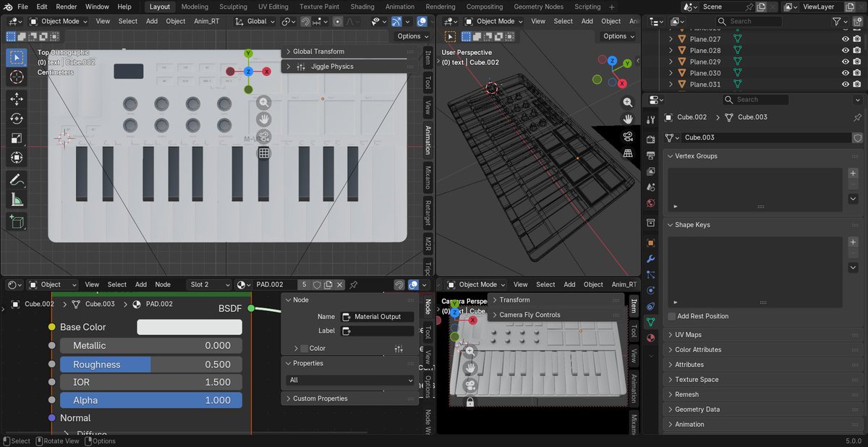The width and height of the screenshot is (868, 447).
Task: Click the Base Color swatch
Action: click(190, 327)
